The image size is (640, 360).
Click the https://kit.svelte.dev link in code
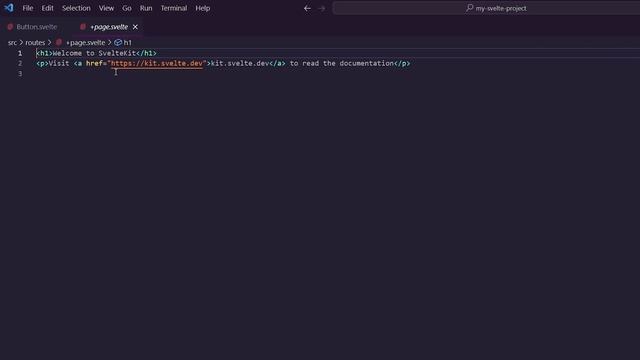click(157, 63)
